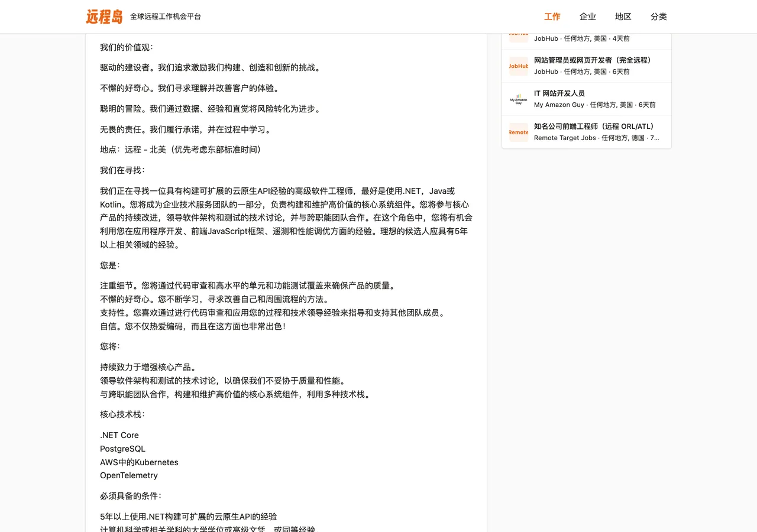Click the 聪明的冒险 value statement

[x=210, y=109]
